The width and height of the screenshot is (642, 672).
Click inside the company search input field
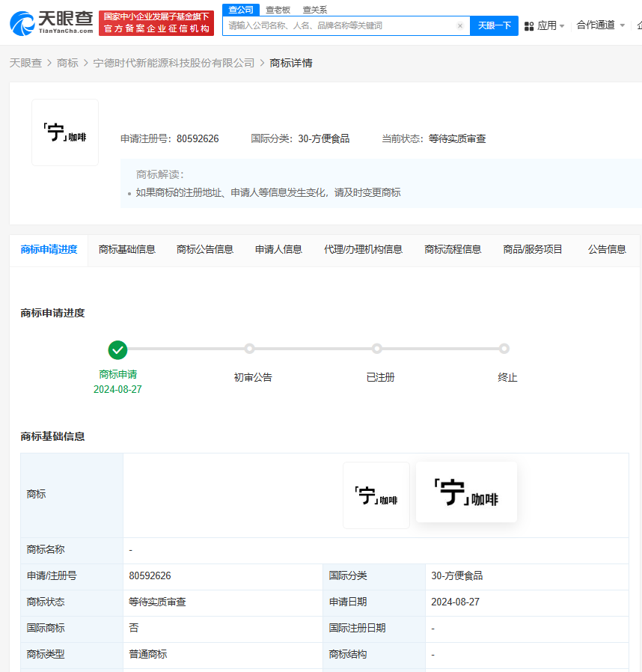[337, 25]
